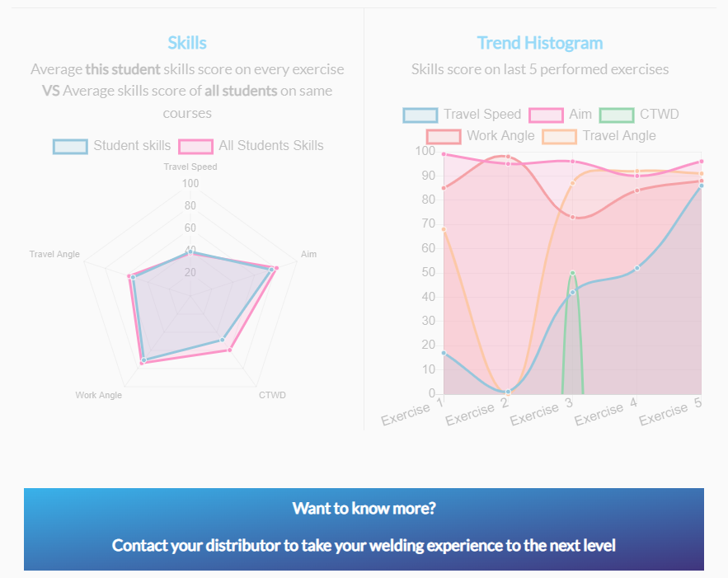Toggle Travel Angle series in the legend

pyautogui.click(x=558, y=136)
